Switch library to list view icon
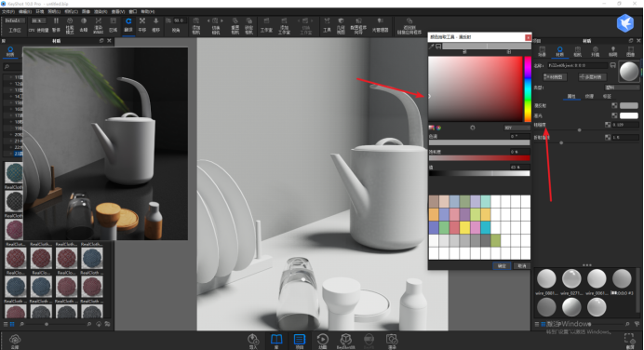 click(6, 324)
